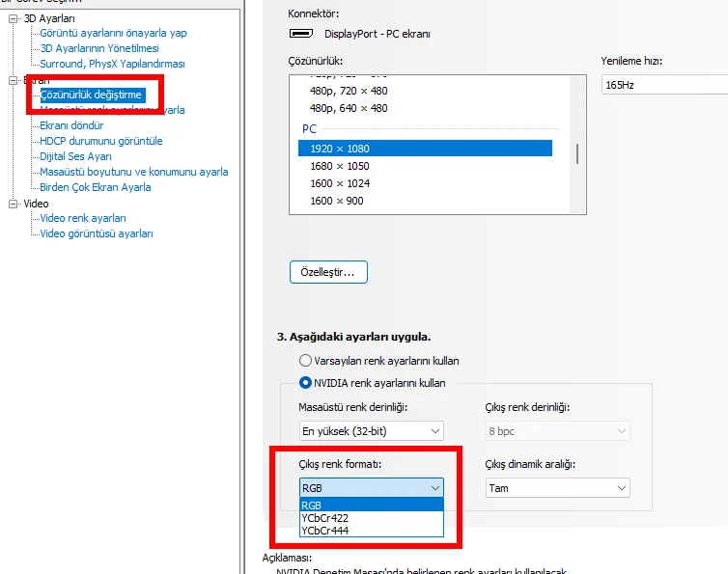728x574 pixels.
Task: Choose YCbCr422 from the format list
Action: pyautogui.click(x=372, y=518)
